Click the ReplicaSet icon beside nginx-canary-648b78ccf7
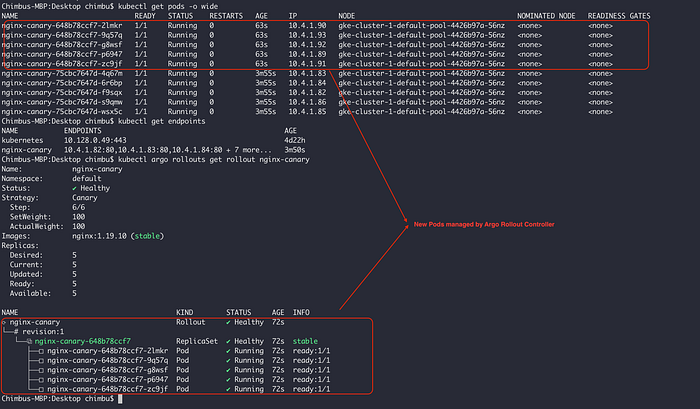The height and width of the screenshot is (409, 700). [x=29, y=342]
